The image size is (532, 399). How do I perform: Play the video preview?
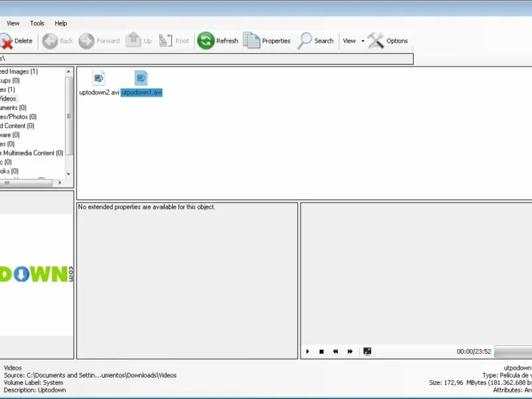[x=308, y=352]
